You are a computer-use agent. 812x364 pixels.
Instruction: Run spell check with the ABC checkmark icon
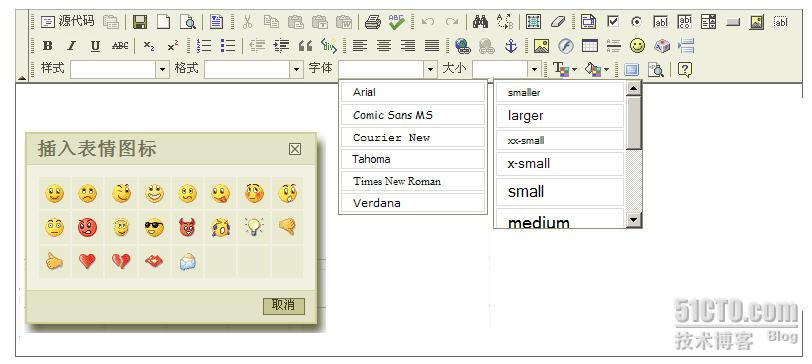(x=397, y=22)
